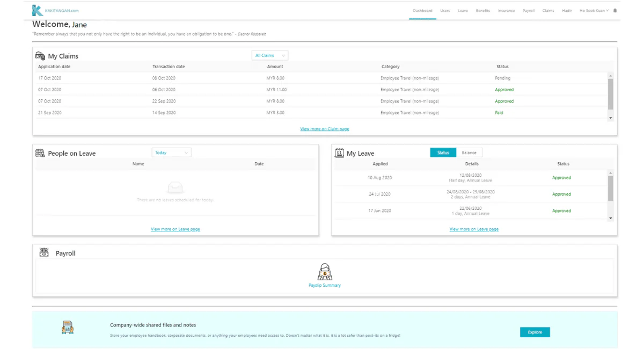Click the Transaction date column header
This screenshot has height=349, width=644.
[x=169, y=67]
